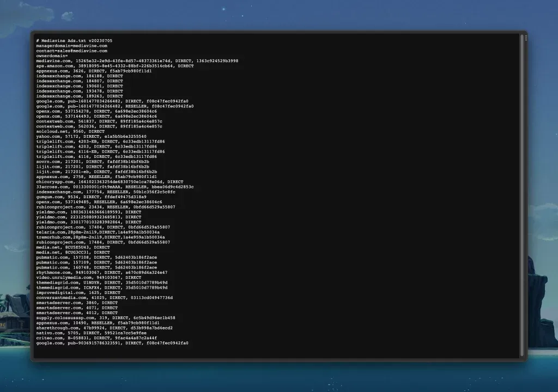The height and width of the screenshot is (392, 558).
Task: Click the chicoryapp.com DIRECT line
Action: 110,182
